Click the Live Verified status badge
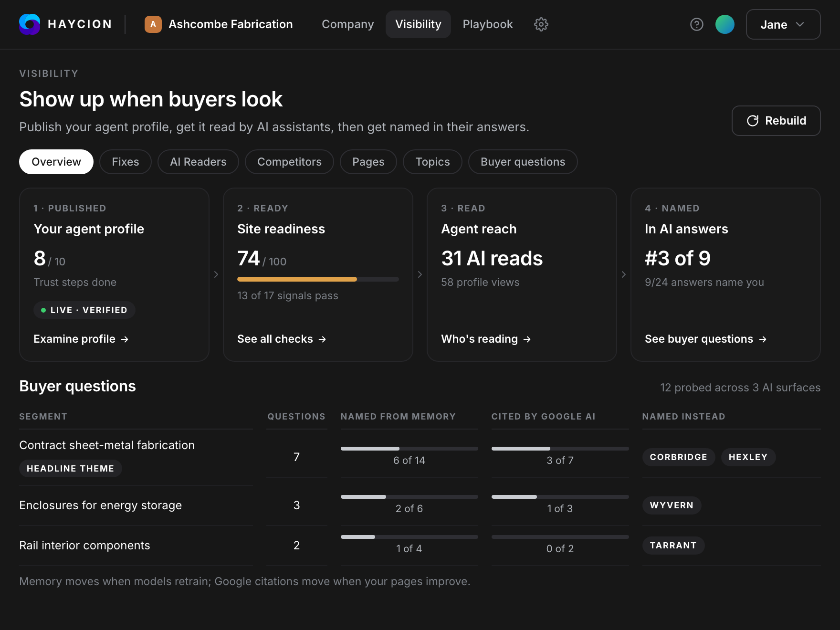Image resolution: width=840 pixels, height=630 pixels. [x=84, y=310]
